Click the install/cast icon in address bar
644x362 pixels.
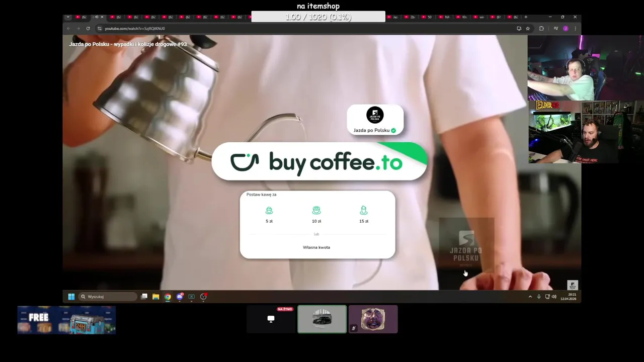pyautogui.click(x=519, y=29)
